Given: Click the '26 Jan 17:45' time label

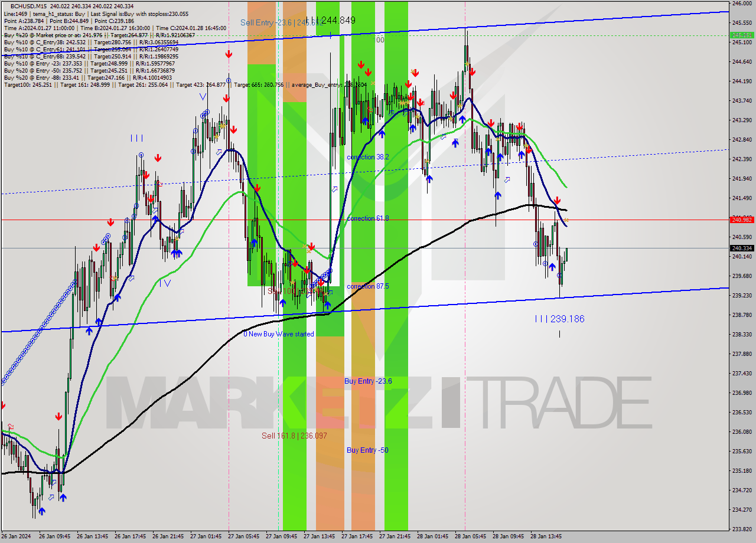Looking at the screenshot, I should pyautogui.click(x=131, y=537).
